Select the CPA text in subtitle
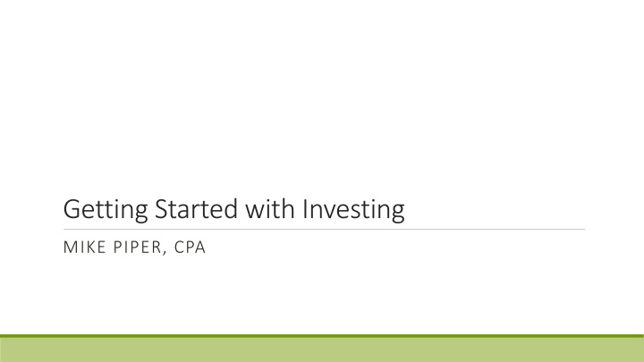This screenshot has height=362, width=644. coord(190,247)
